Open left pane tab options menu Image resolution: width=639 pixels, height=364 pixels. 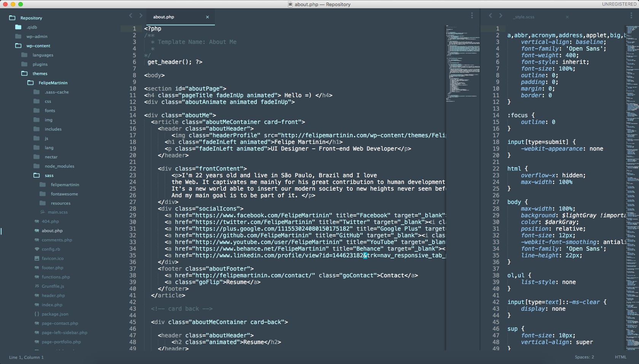point(472,16)
